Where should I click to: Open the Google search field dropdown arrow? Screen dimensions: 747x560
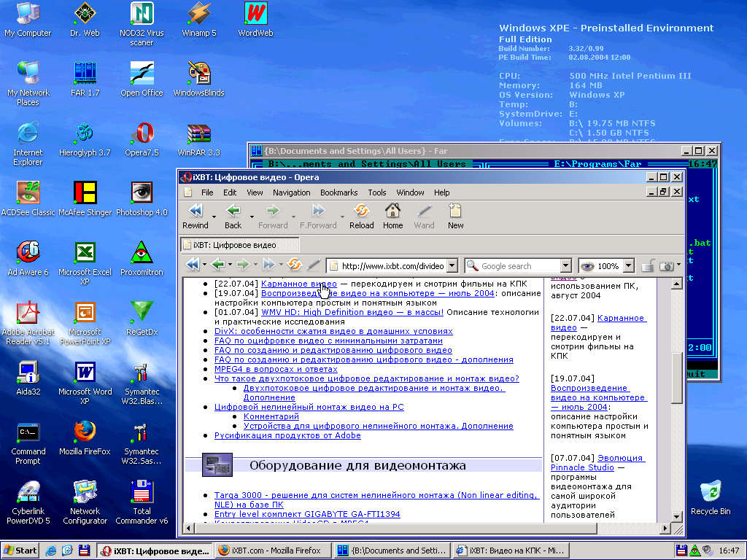click(x=565, y=266)
